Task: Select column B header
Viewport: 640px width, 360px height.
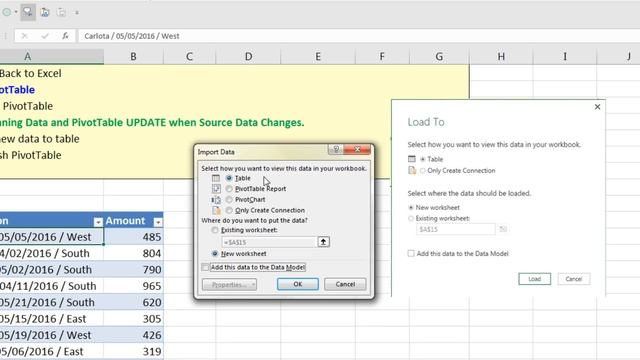Action: click(133, 56)
